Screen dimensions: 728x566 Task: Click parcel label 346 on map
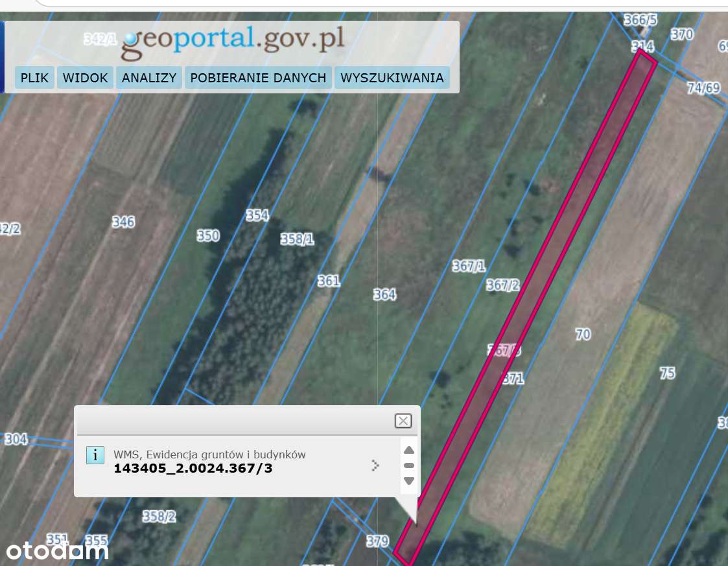point(124,222)
